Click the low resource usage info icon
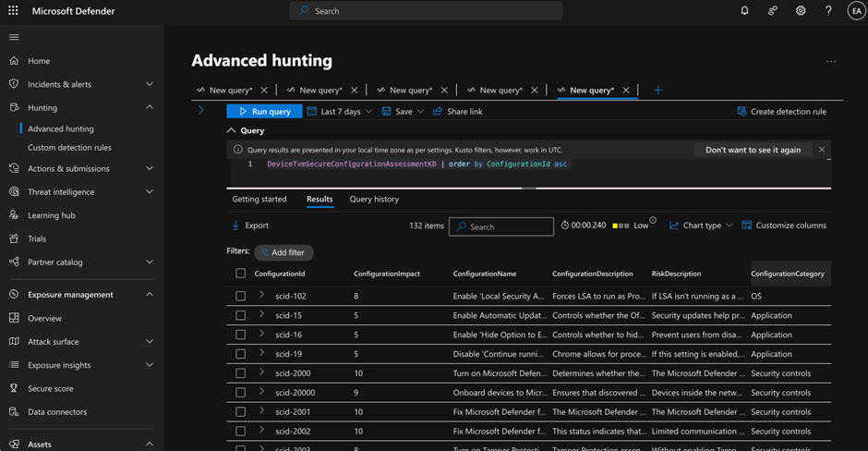Viewport: 868px width, 451px height. pyautogui.click(x=653, y=221)
